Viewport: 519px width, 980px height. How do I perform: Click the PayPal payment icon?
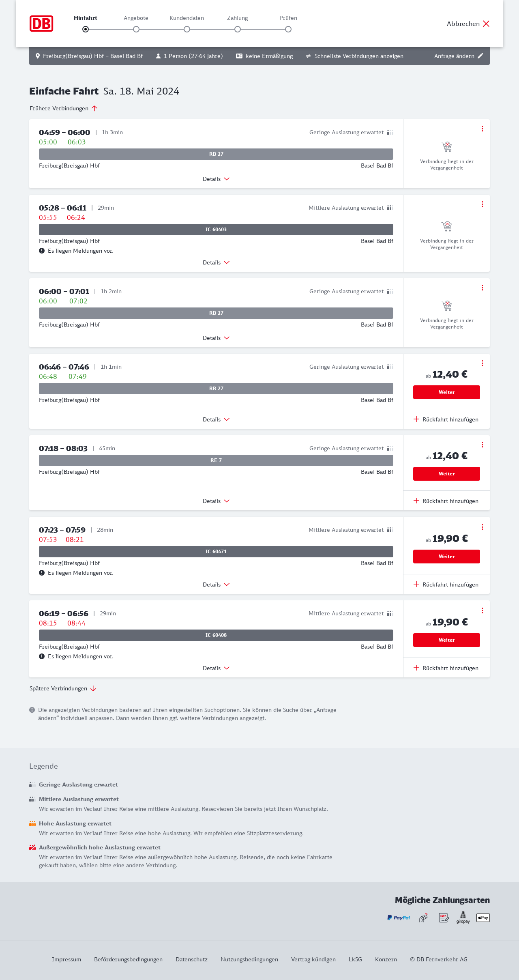[x=399, y=918]
